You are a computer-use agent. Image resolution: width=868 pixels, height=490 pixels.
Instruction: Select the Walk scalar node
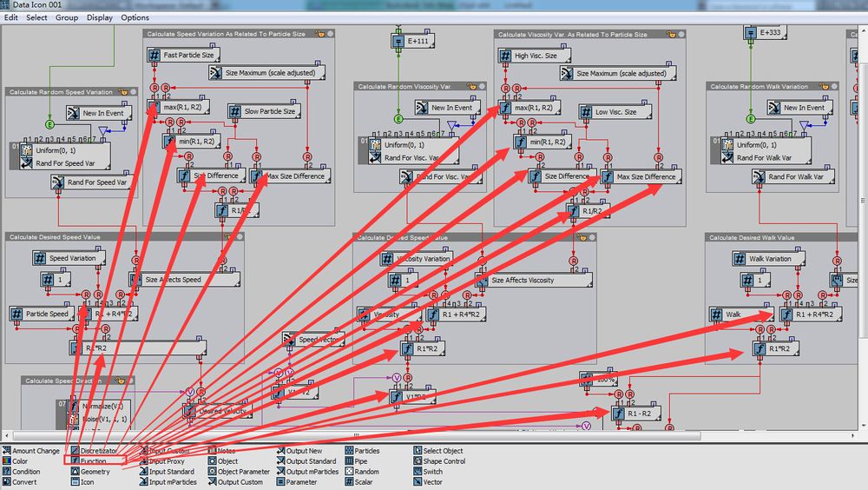742,315
